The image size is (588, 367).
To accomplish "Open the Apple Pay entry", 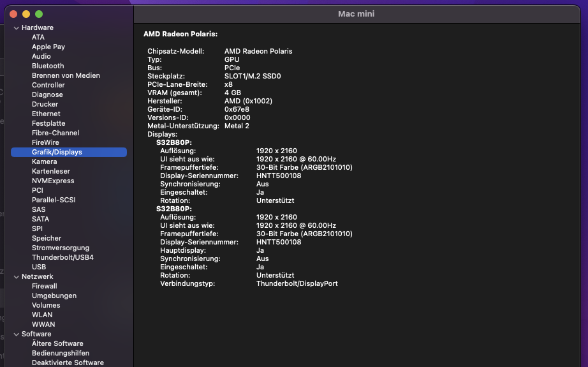I will 48,47.
